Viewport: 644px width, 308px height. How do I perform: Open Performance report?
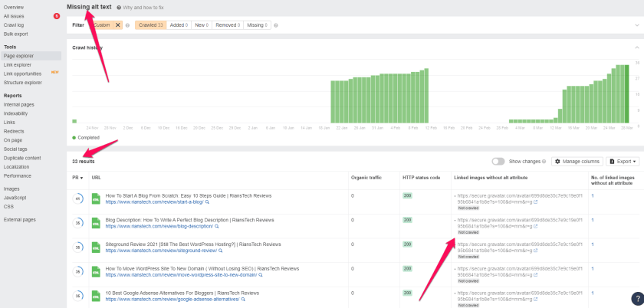pos(17,175)
